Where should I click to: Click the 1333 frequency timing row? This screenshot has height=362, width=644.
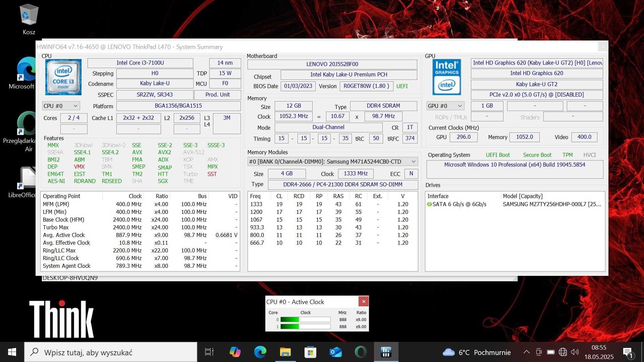pyautogui.click(x=332, y=204)
